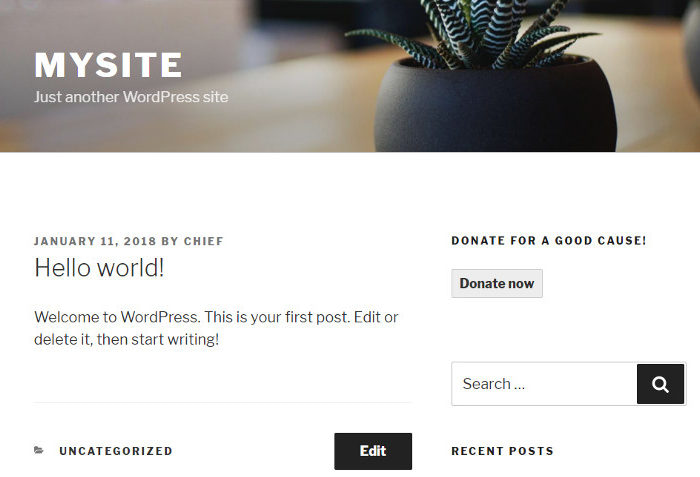Open the MYSITE site title link
Image resolution: width=700 pixels, height=477 pixels.
point(108,65)
